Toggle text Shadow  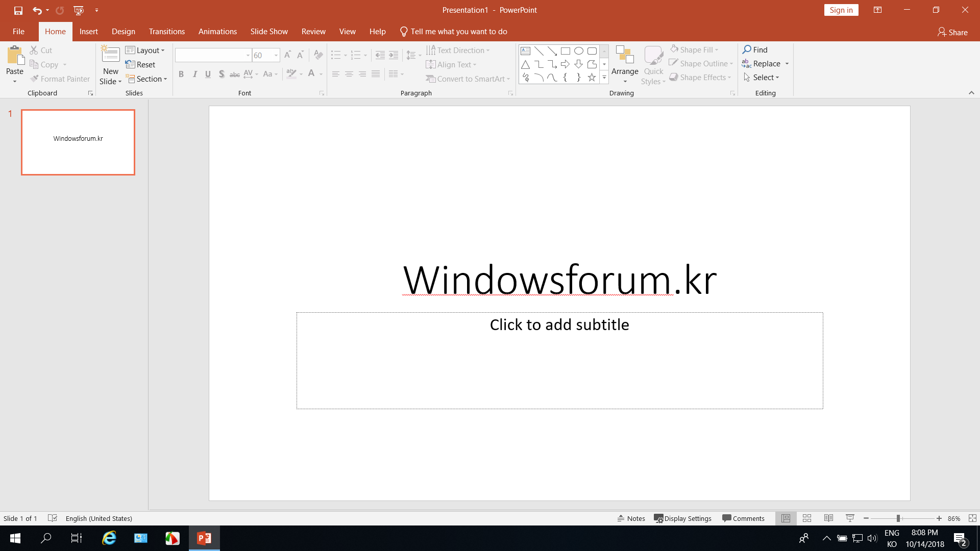pos(222,74)
